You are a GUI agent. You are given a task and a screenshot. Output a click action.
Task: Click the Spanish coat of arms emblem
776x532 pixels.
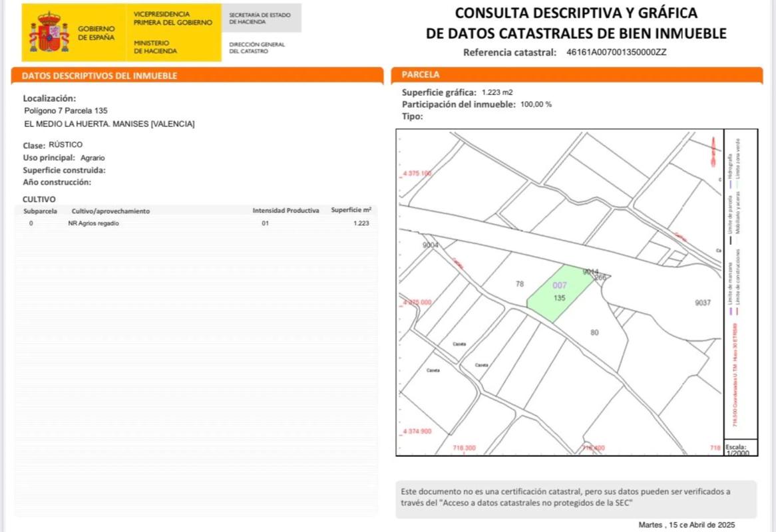(49, 33)
